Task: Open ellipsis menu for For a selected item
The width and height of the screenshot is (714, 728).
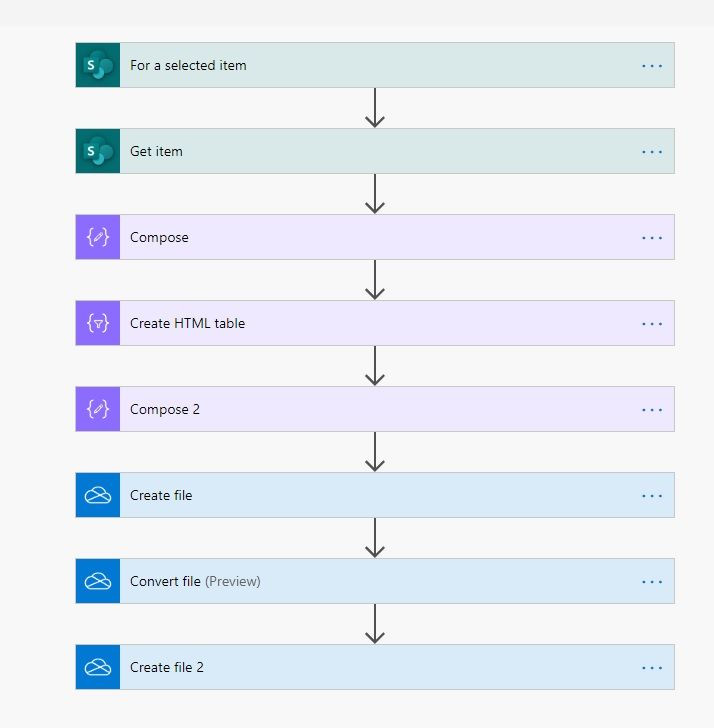Action: (652, 66)
